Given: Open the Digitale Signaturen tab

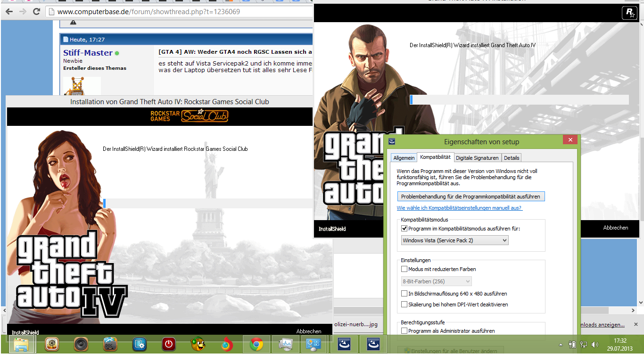Looking at the screenshot, I should pos(477,158).
